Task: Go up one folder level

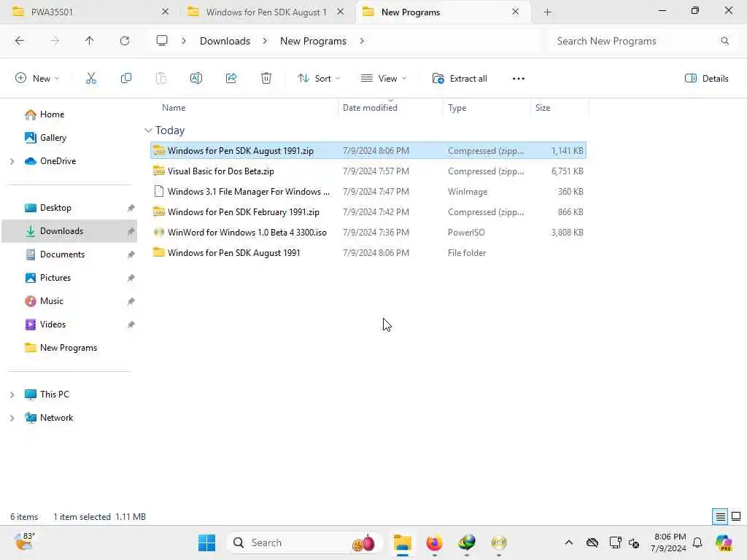Action: (89, 41)
